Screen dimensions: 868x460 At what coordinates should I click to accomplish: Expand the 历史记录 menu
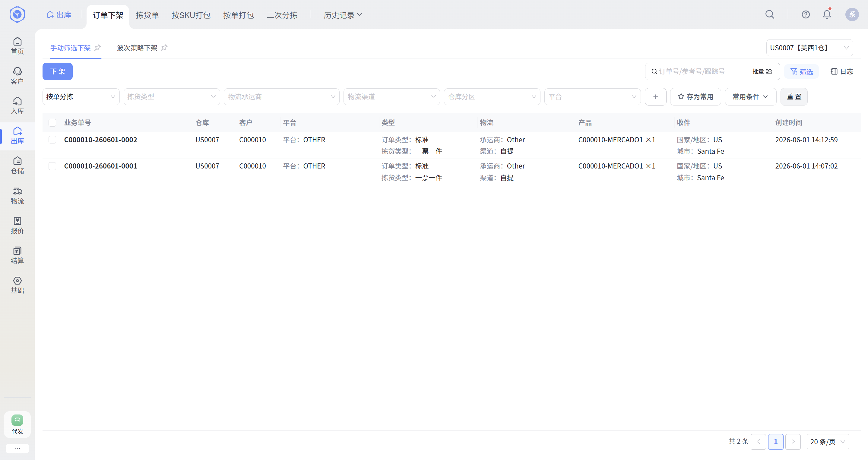343,15
